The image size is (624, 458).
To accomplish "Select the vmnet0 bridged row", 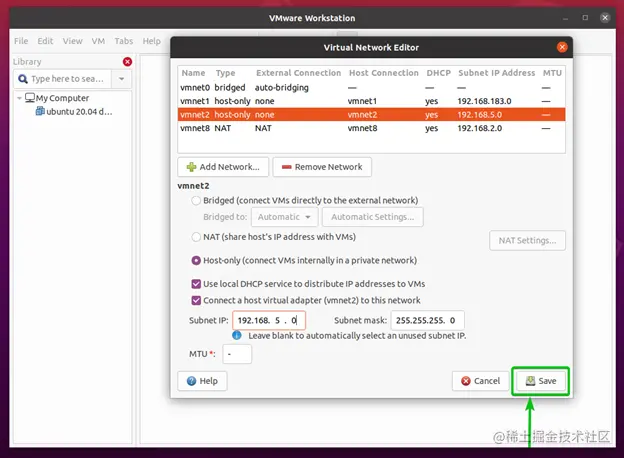I will 371,88.
